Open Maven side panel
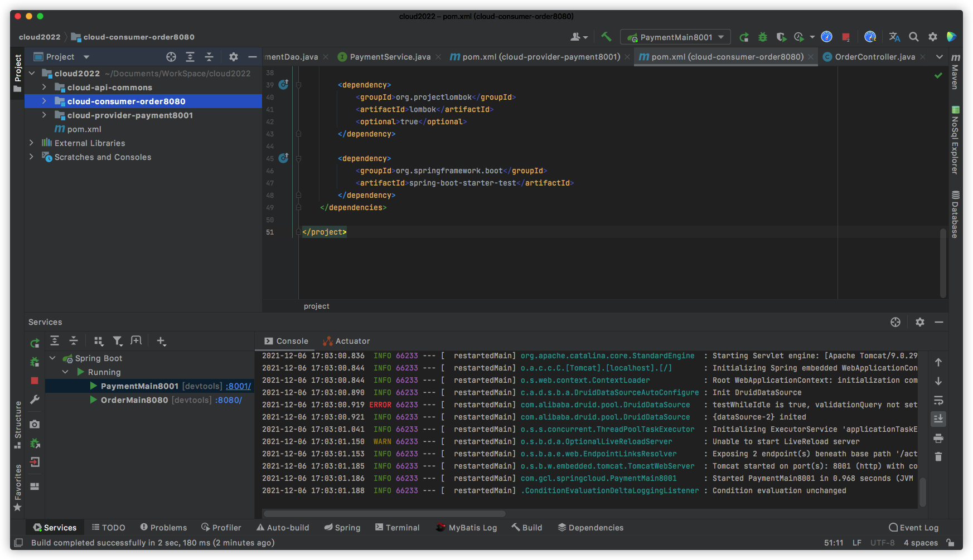The height and width of the screenshot is (560, 973). pos(955,71)
